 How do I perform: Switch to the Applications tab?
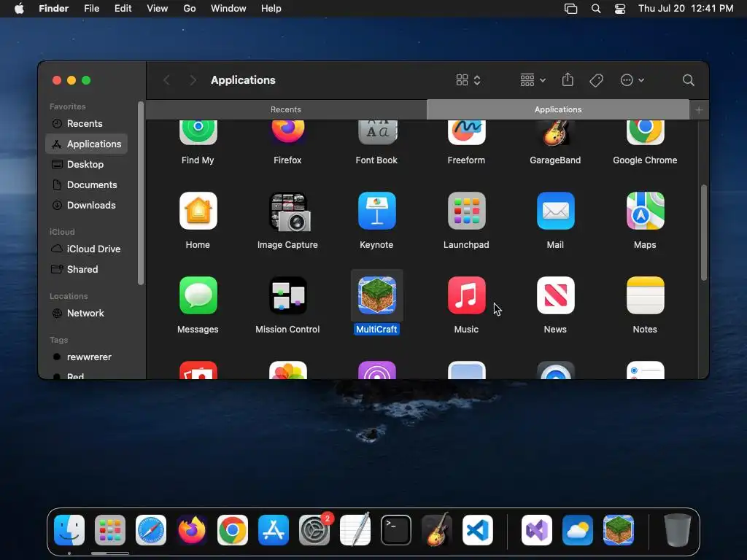pos(558,109)
